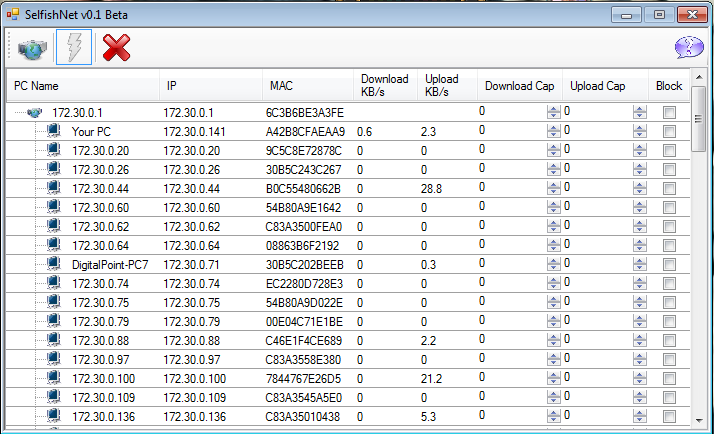Click the computer icon of 172.30.0.44 row

pos(54,188)
